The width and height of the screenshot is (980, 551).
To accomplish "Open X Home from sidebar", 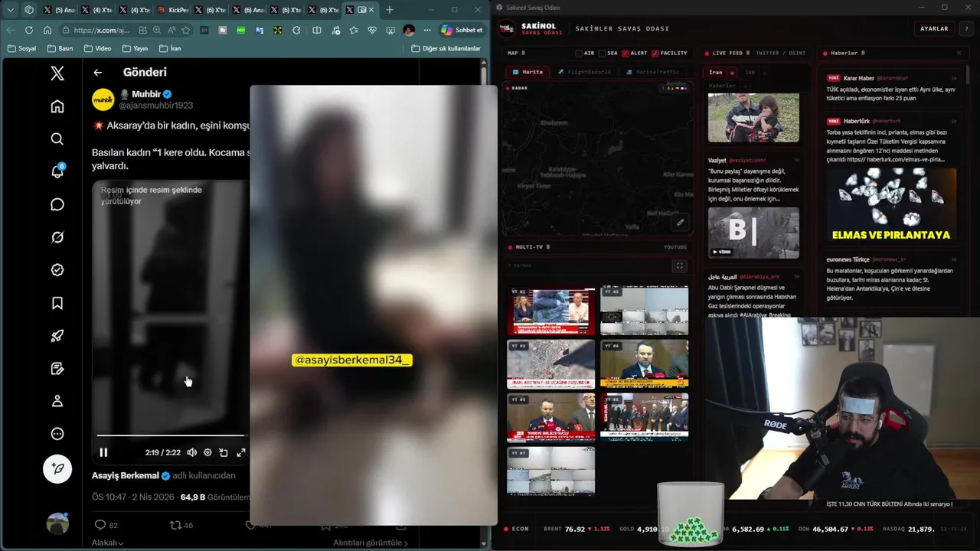I will pyautogui.click(x=57, y=106).
